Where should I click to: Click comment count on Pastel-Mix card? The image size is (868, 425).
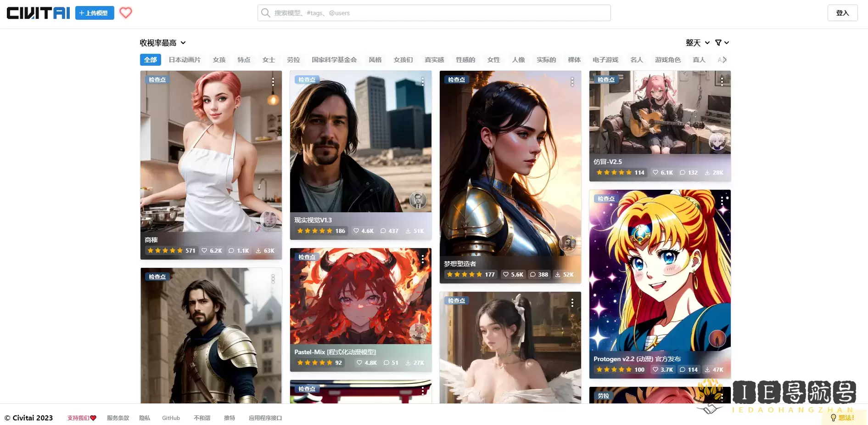pos(391,363)
